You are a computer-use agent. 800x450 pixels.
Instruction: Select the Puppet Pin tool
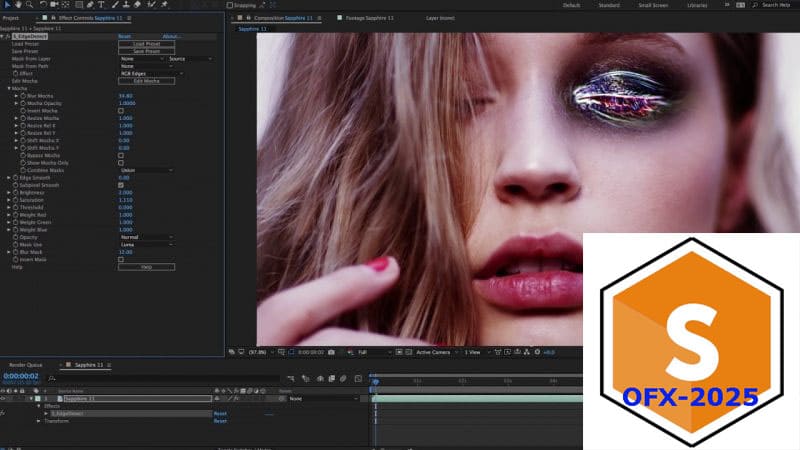tap(164, 5)
